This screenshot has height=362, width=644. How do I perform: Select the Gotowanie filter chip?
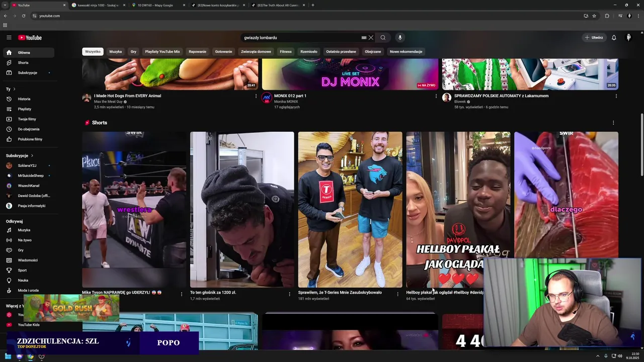tap(223, 51)
